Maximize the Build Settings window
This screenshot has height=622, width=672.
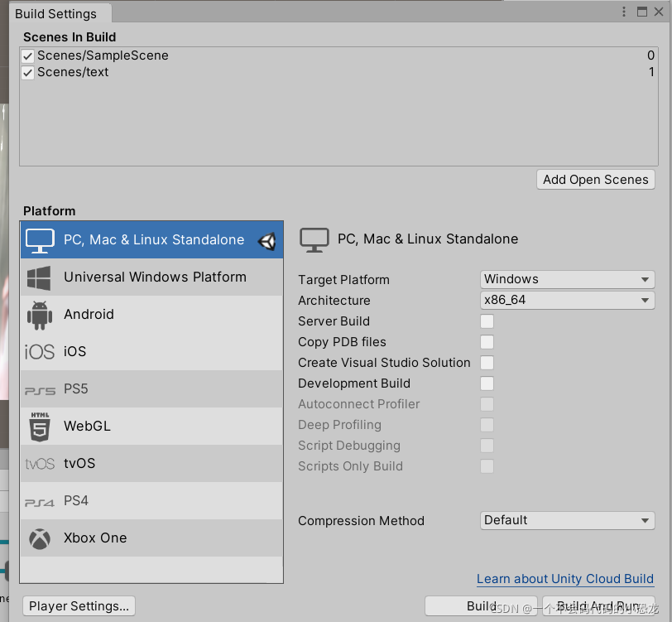[641, 12]
